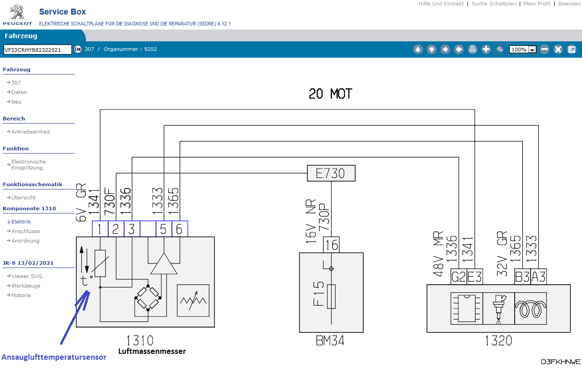
Task: Open Suche Schaltplan in top menu
Action: 493,4
